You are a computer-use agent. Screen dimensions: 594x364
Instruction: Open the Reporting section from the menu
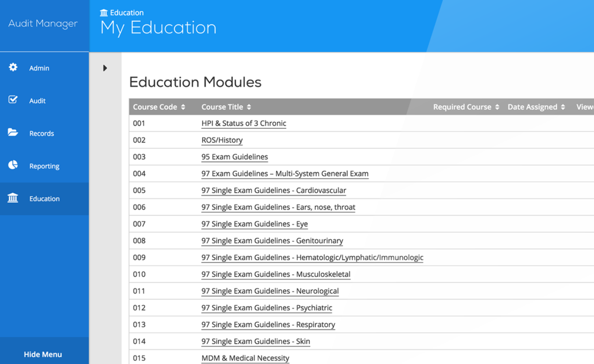point(44,166)
